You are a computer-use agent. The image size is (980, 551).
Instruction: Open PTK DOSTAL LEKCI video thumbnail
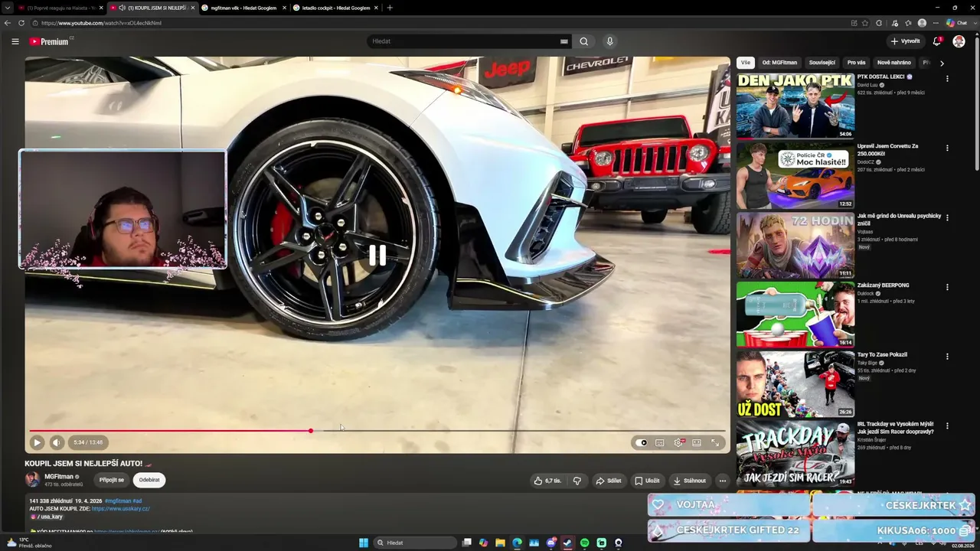point(795,106)
